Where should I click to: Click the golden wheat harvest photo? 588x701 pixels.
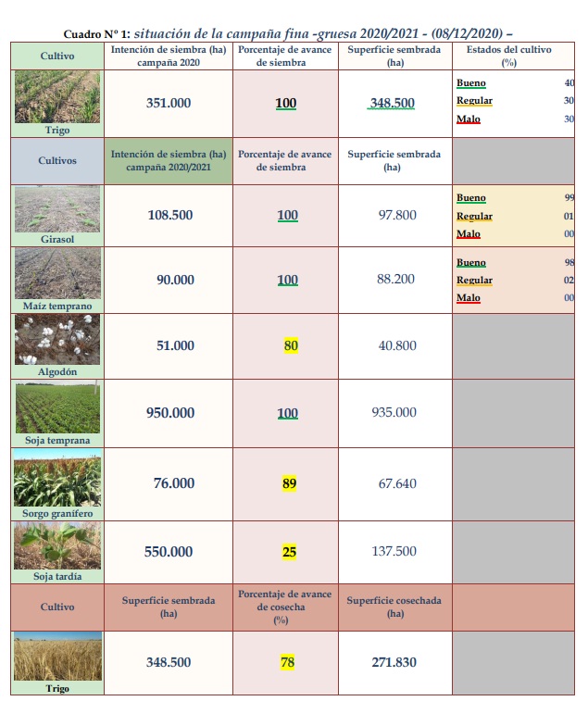point(57,657)
